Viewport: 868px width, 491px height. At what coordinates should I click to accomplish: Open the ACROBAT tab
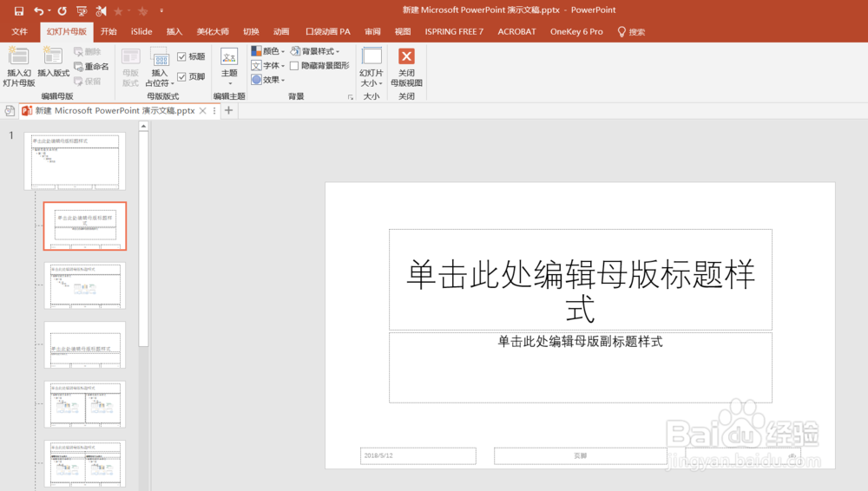[516, 31]
